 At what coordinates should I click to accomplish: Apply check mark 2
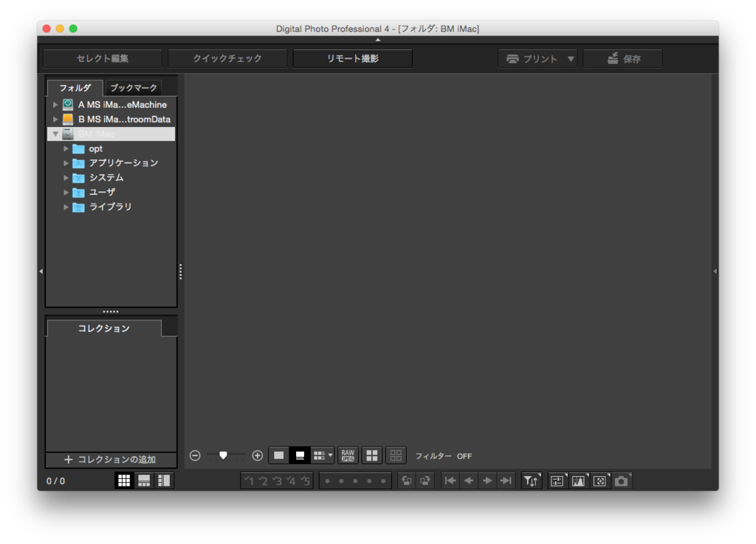[263, 481]
